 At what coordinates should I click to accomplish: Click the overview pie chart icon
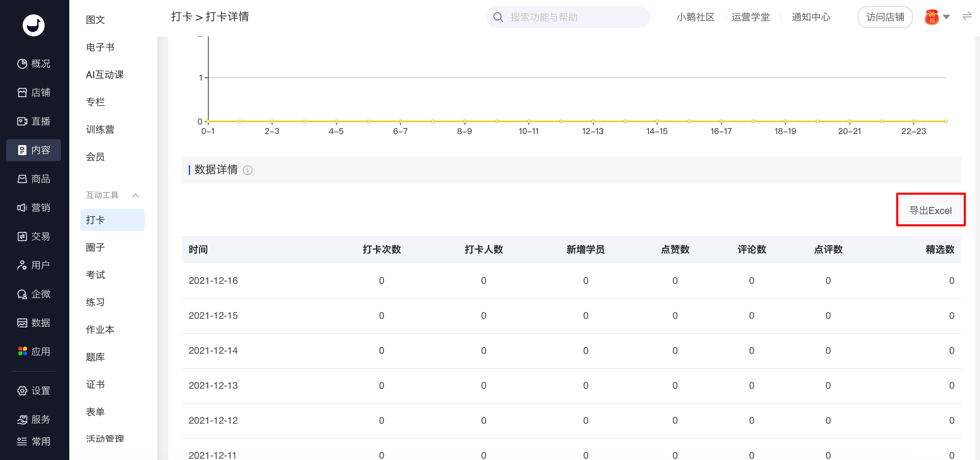[x=22, y=63]
